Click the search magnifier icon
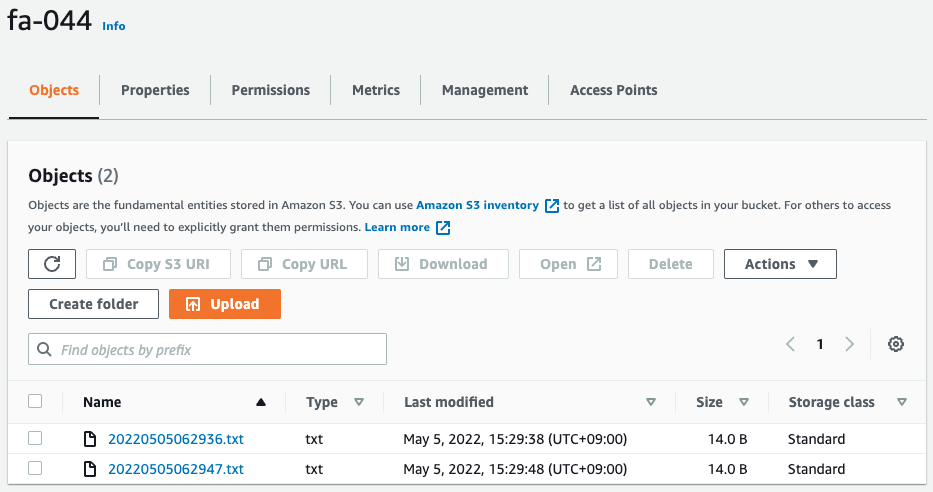Screen dimensions: 933x492 [x=44, y=349]
